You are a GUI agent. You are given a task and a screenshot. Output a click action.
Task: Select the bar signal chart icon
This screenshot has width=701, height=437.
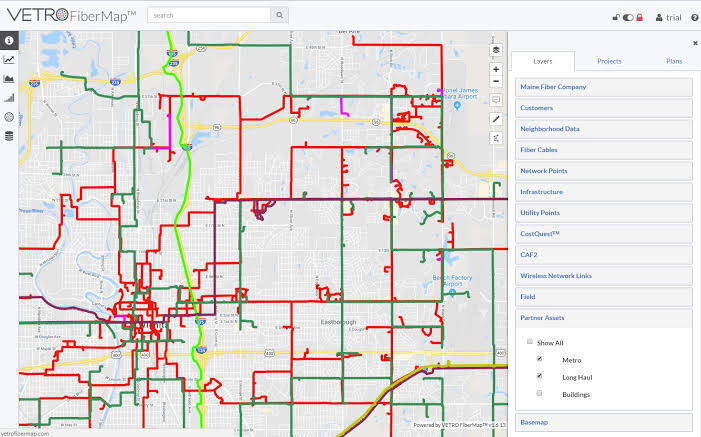point(9,98)
